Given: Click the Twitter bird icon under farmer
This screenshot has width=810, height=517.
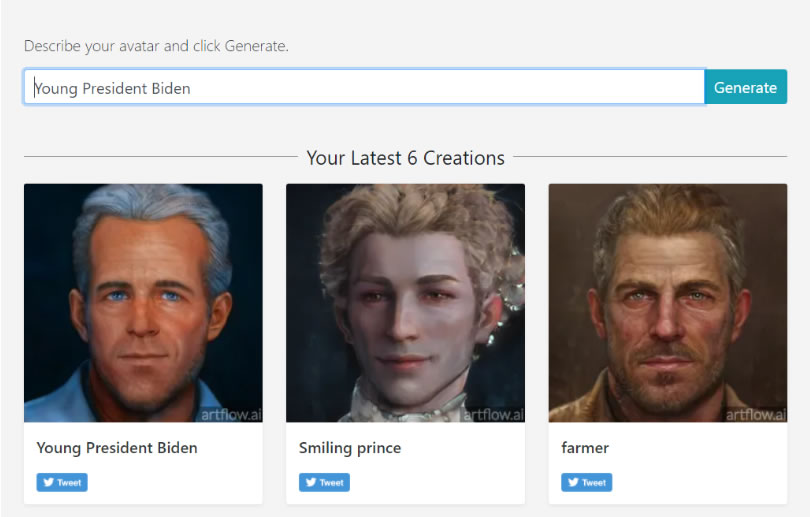Looking at the screenshot, I should tap(572, 483).
